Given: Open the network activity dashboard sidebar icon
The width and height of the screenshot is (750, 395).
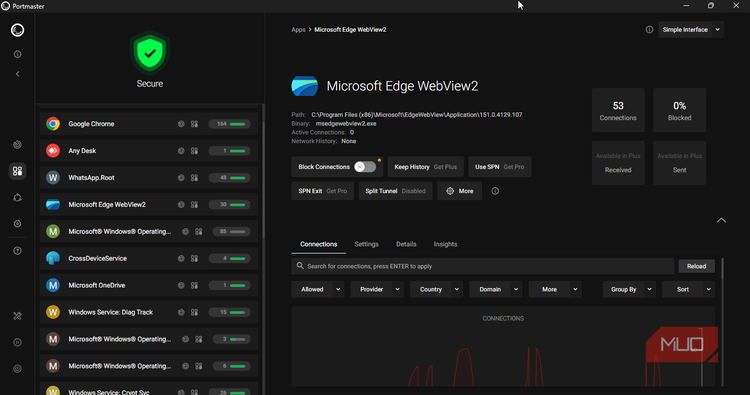Looking at the screenshot, I should (18, 144).
